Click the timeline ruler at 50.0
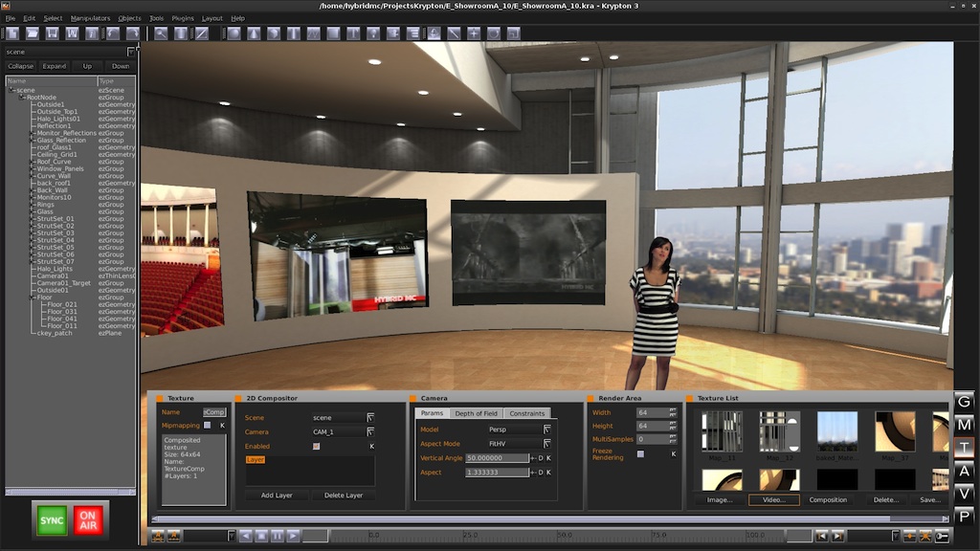980x551 pixels. tap(565, 536)
